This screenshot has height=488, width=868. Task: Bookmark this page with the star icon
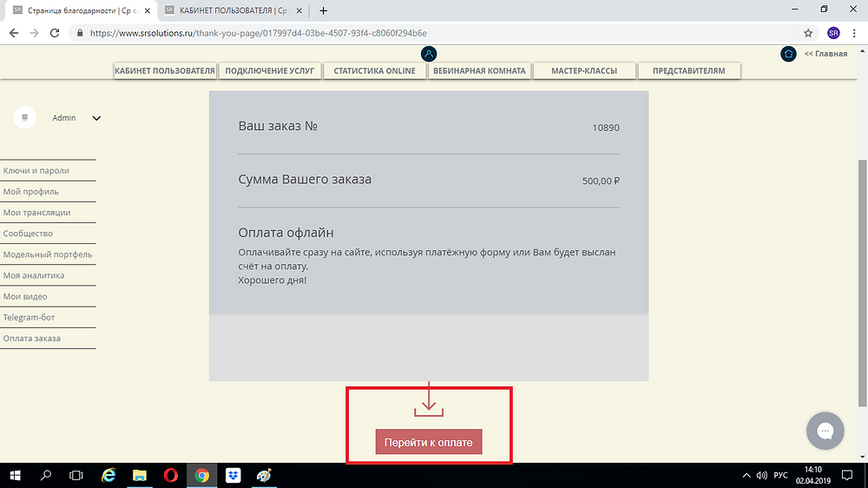tap(808, 33)
